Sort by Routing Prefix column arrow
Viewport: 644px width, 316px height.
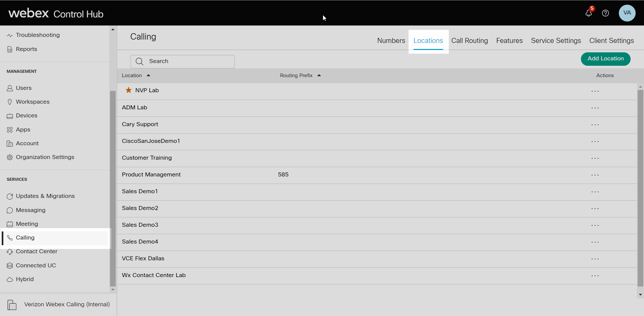[x=319, y=75]
